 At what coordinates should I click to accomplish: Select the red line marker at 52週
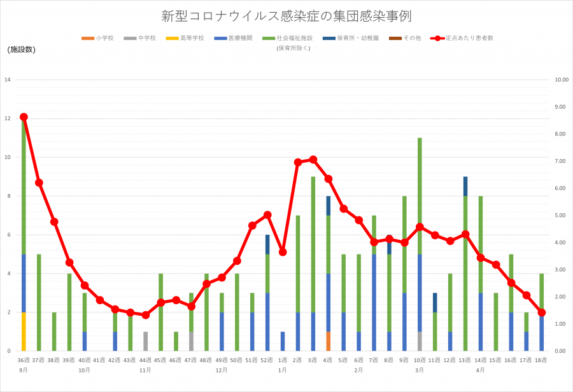tap(267, 215)
